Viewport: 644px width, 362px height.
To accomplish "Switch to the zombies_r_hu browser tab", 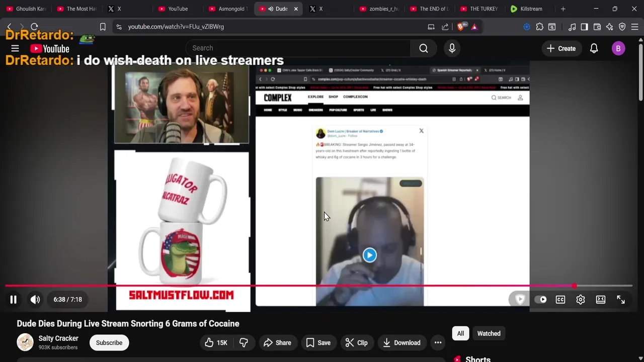I will pos(379,9).
